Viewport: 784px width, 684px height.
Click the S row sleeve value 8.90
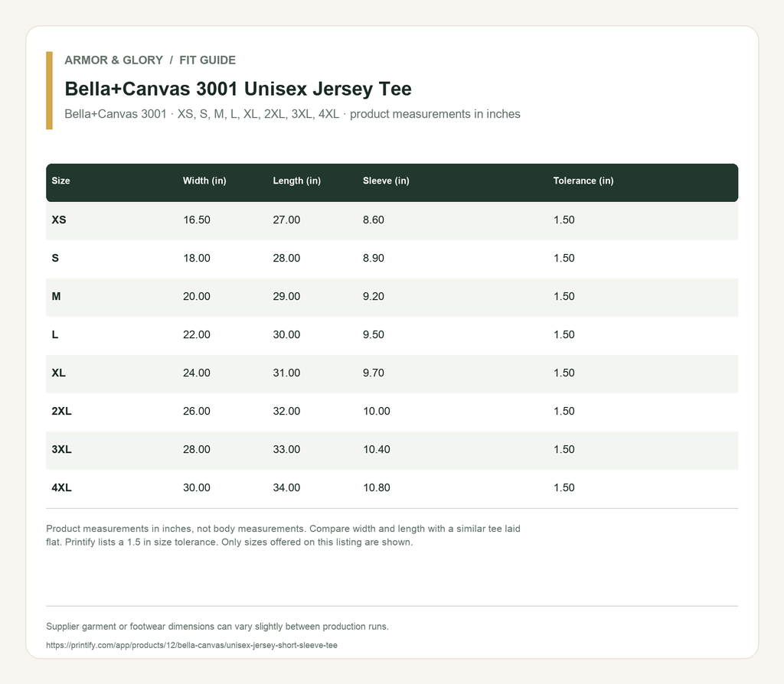tap(374, 259)
